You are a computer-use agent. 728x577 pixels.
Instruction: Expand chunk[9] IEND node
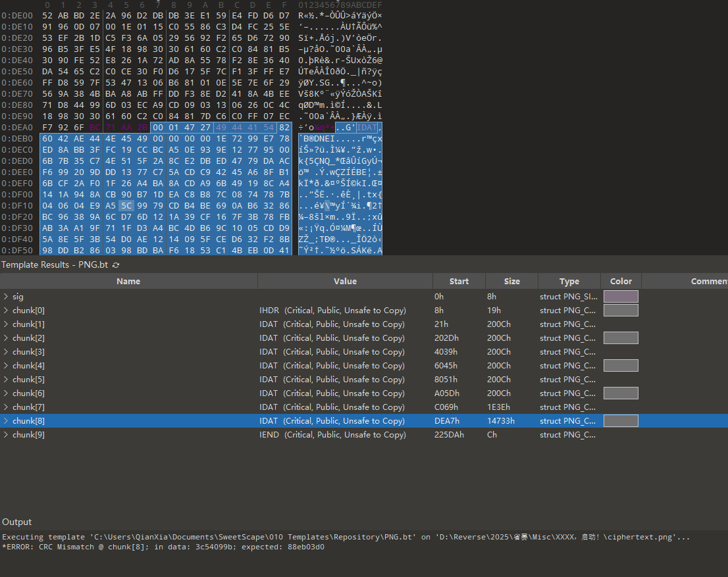7,435
